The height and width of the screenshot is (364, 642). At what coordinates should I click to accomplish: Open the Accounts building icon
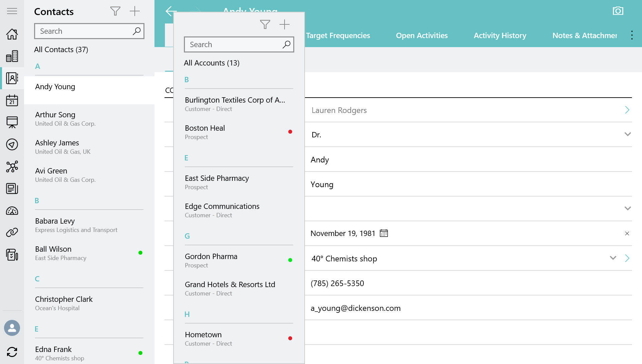pos(12,56)
